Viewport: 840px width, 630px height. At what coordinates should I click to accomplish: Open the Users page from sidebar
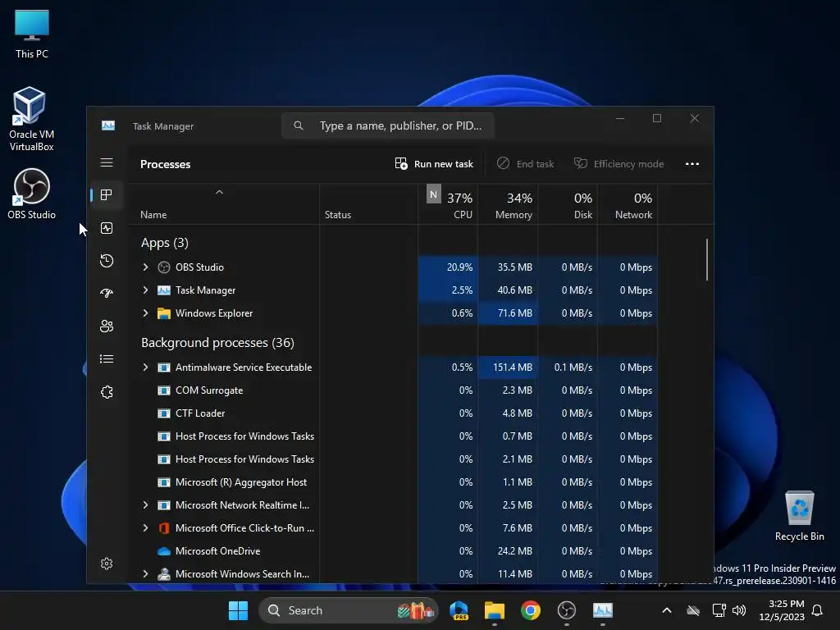(107, 326)
